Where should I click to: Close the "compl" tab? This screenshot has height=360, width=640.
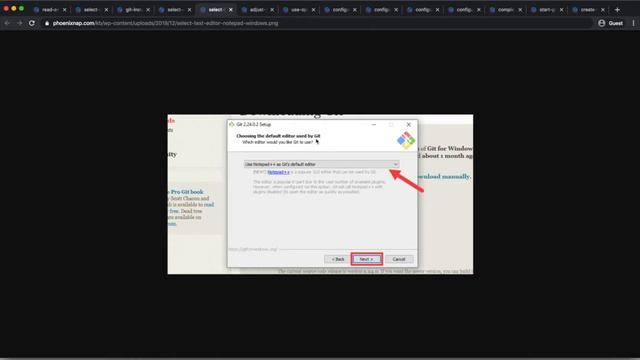[x=520, y=10]
